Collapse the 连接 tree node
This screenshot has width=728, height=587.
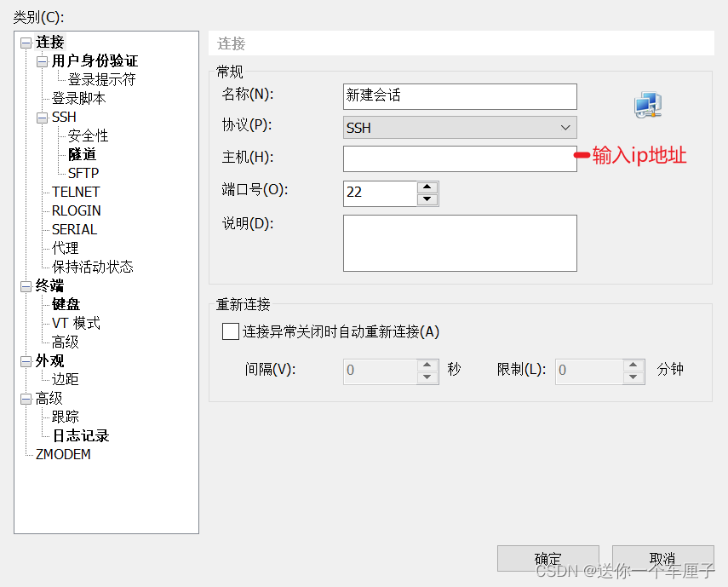26,43
